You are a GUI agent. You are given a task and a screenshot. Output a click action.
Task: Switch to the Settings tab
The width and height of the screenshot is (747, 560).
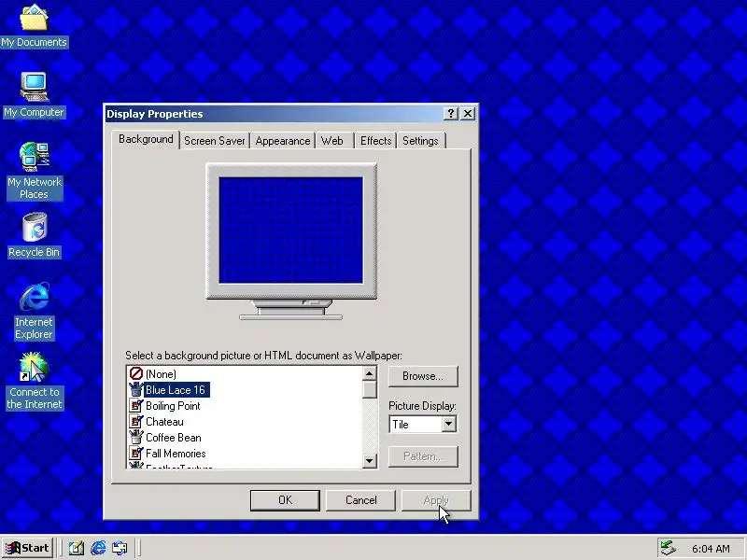(420, 141)
